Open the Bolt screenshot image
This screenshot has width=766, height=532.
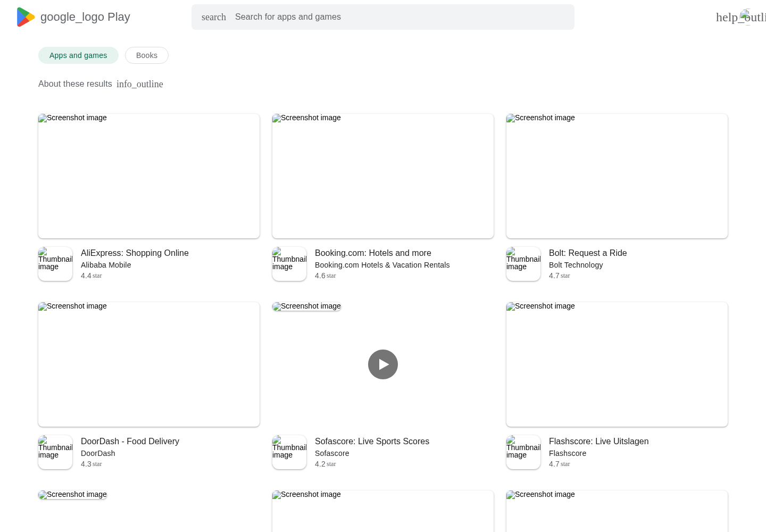click(x=617, y=176)
